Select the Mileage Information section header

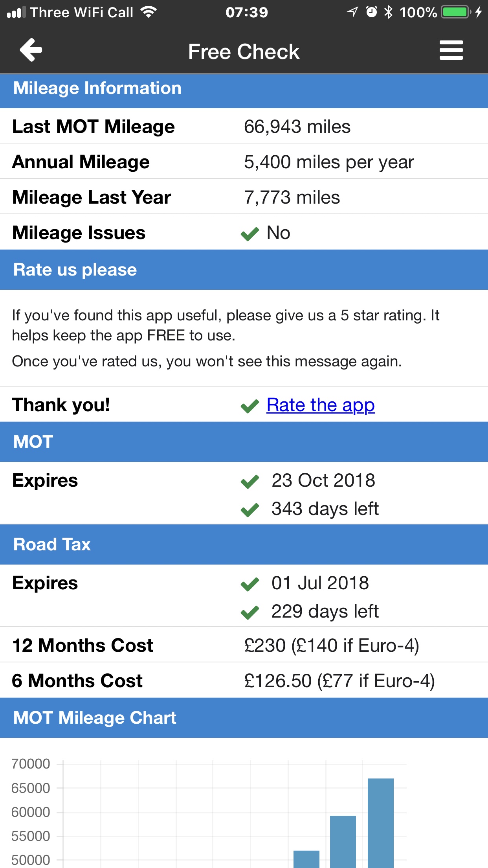coord(244,88)
